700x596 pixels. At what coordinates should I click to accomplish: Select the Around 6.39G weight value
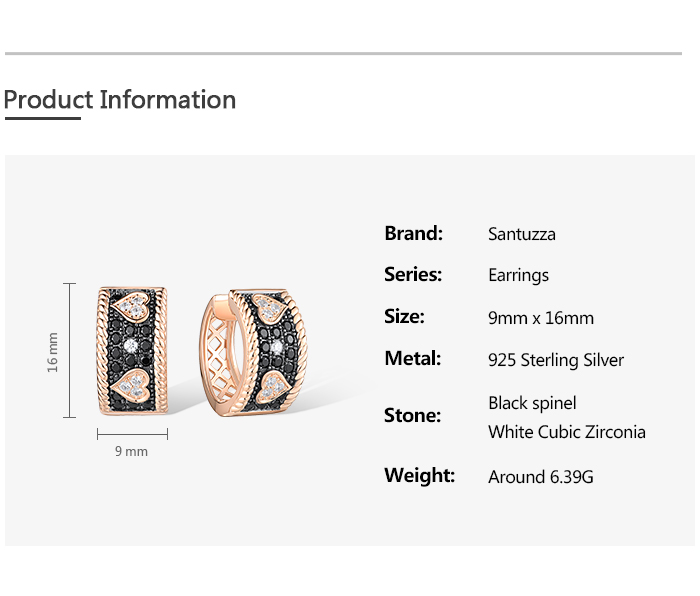click(x=541, y=477)
